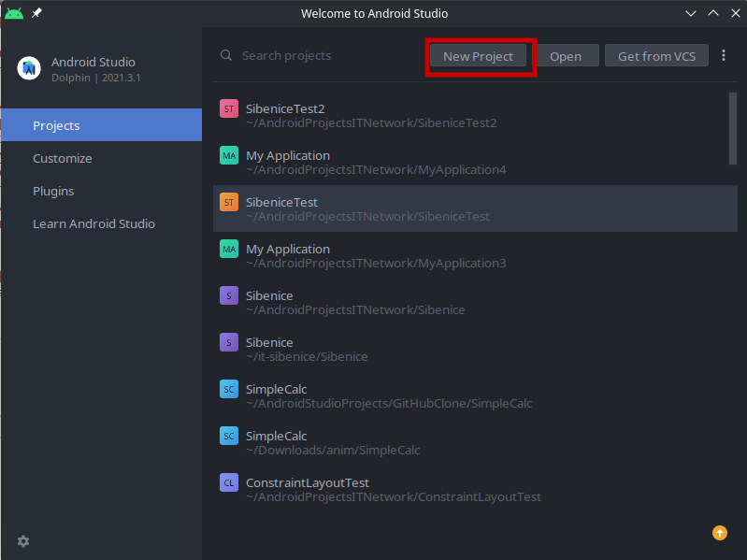Screen dimensions: 747x560
Task: Click SC icon of Downloads/anim/SimpleCalc project
Action: (229, 436)
